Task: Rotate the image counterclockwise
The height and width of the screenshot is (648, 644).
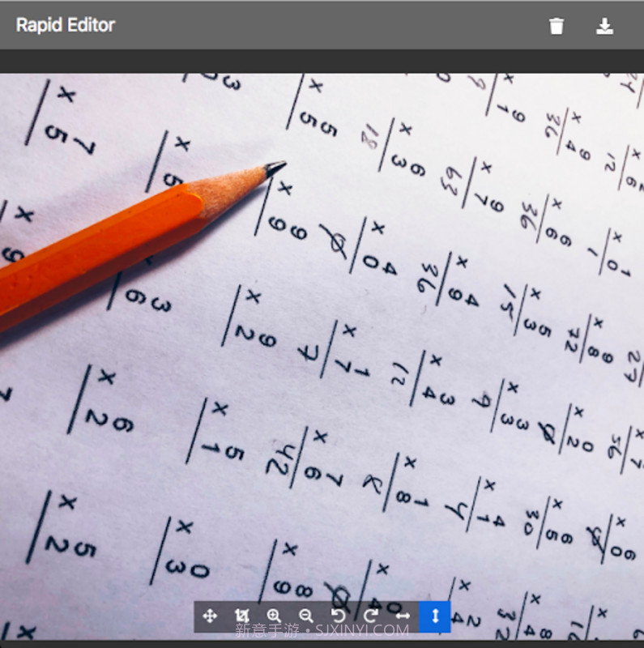Action: pos(339,616)
